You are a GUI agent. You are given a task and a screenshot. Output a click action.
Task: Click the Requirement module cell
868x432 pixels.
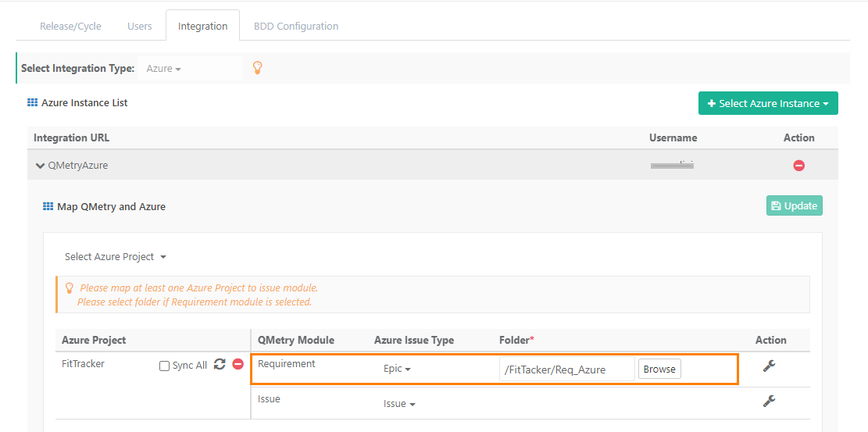pyautogui.click(x=286, y=364)
